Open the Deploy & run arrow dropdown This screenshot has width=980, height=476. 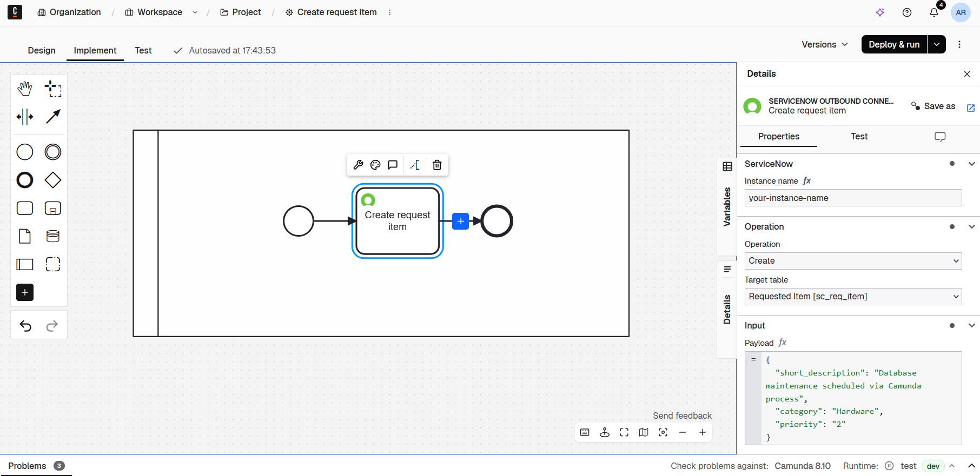pyautogui.click(x=937, y=44)
